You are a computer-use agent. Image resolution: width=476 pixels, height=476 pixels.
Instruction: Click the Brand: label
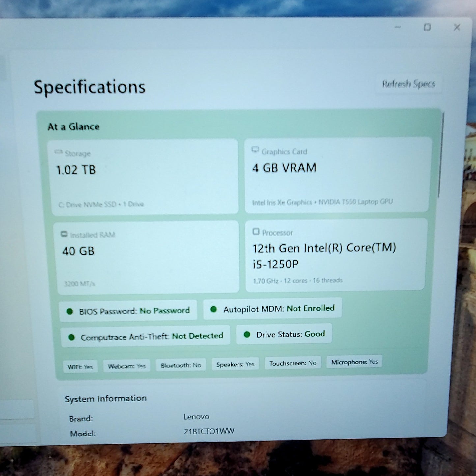pyautogui.click(x=81, y=419)
